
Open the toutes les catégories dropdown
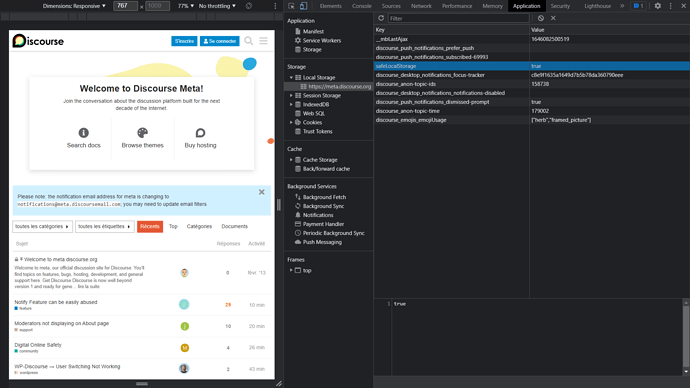pos(42,227)
